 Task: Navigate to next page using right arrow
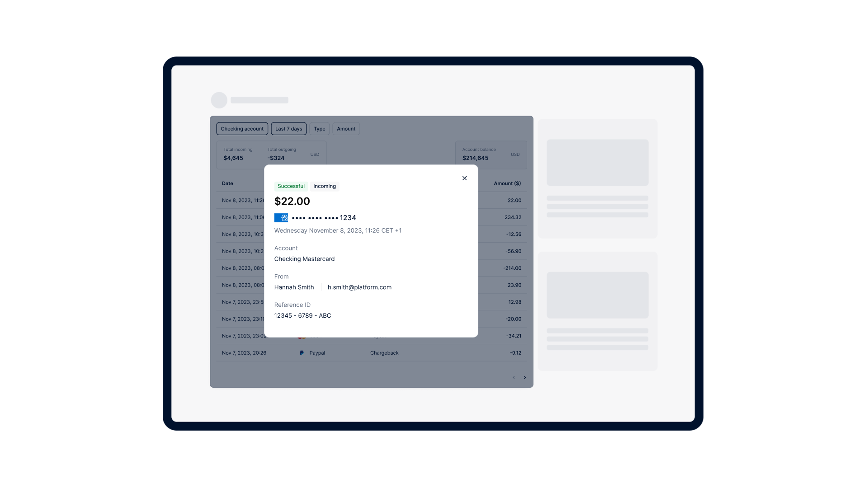pos(524,377)
